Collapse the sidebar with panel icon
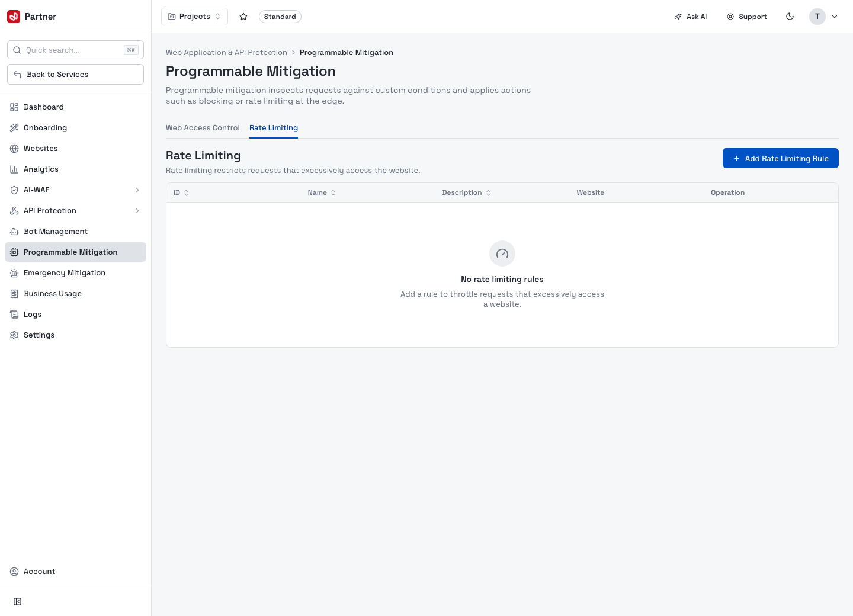This screenshot has height=616, width=853. pyautogui.click(x=18, y=602)
